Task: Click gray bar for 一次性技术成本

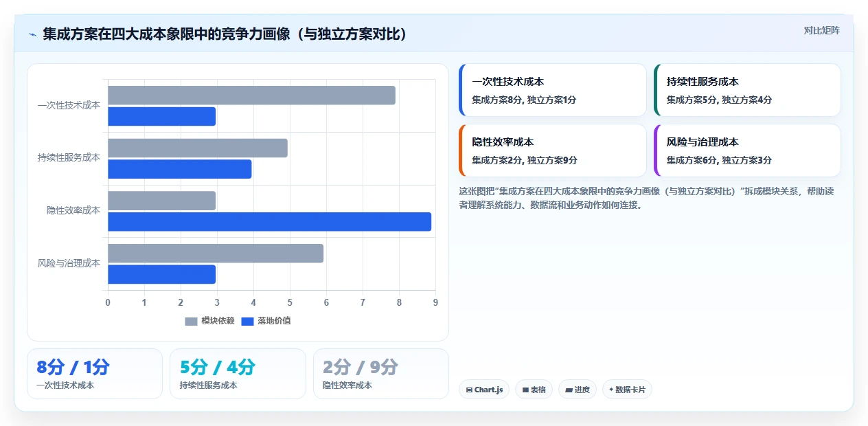Action: 251,96
